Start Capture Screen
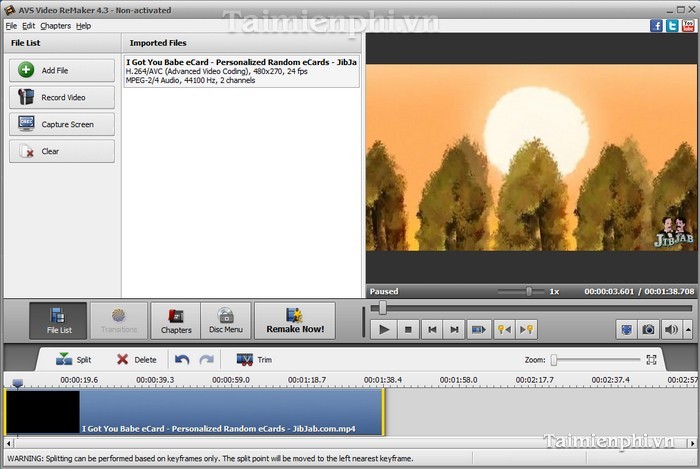The height and width of the screenshot is (469, 700). [x=62, y=124]
